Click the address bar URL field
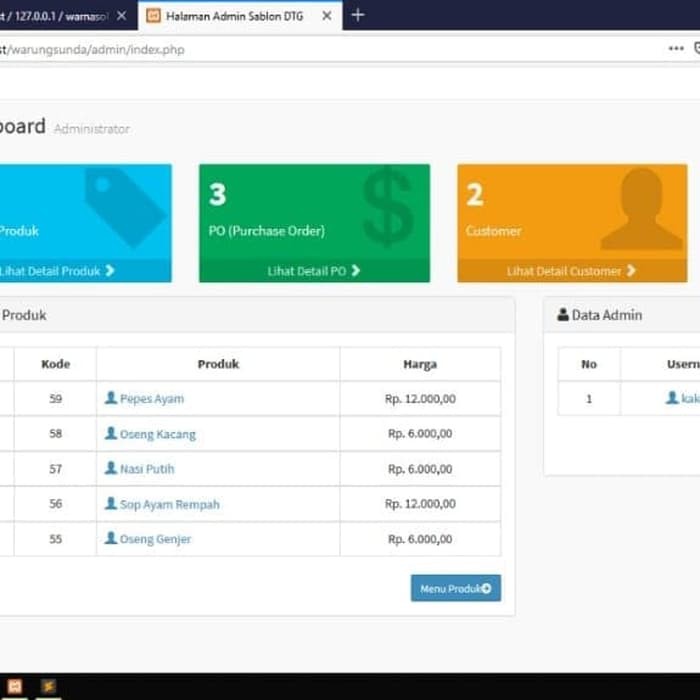 [x=300, y=49]
